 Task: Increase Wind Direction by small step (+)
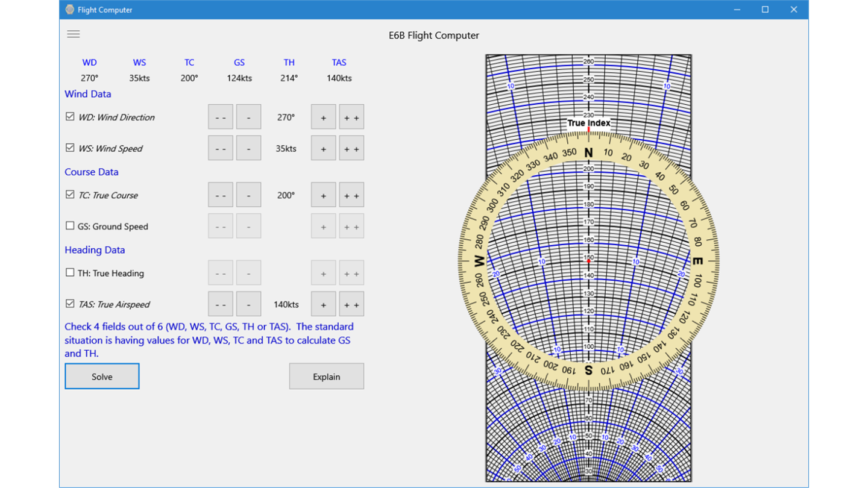tap(324, 117)
